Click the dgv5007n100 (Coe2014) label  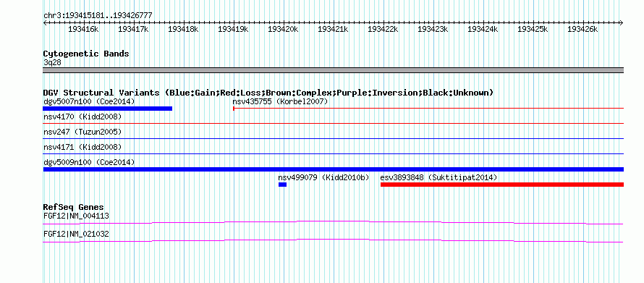click(89, 101)
